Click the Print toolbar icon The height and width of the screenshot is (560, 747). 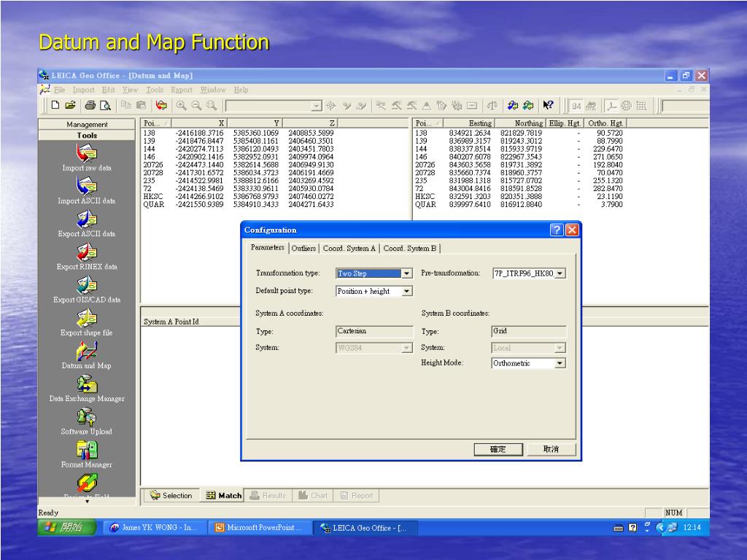[x=90, y=105]
